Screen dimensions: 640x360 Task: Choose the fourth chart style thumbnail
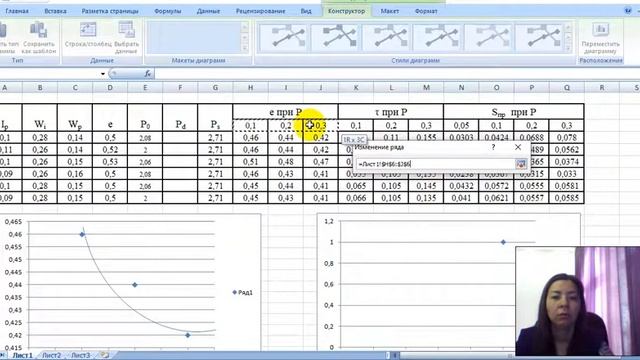(438, 37)
